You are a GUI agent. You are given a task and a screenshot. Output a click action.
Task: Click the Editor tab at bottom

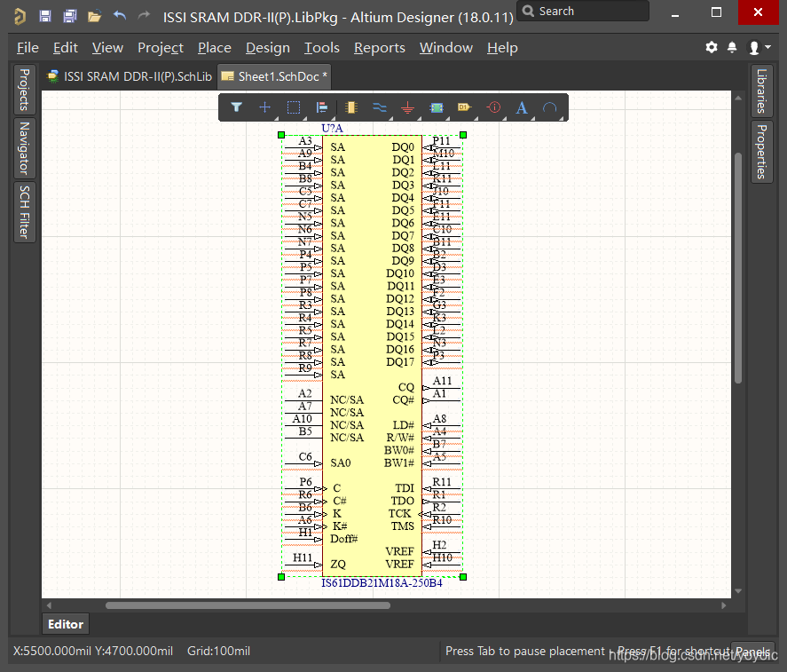click(x=66, y=624)
